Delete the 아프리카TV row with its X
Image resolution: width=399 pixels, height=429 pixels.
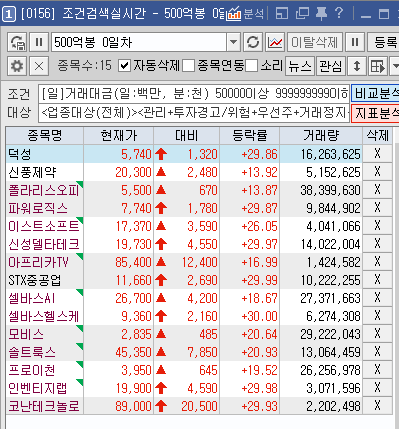tap(377, 262)
